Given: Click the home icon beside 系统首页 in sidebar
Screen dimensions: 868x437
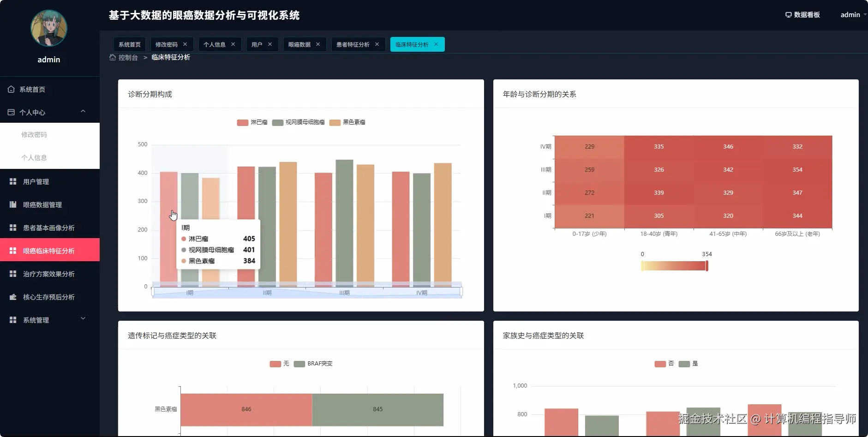Looking at the screenshot, I should pos(11,89).
